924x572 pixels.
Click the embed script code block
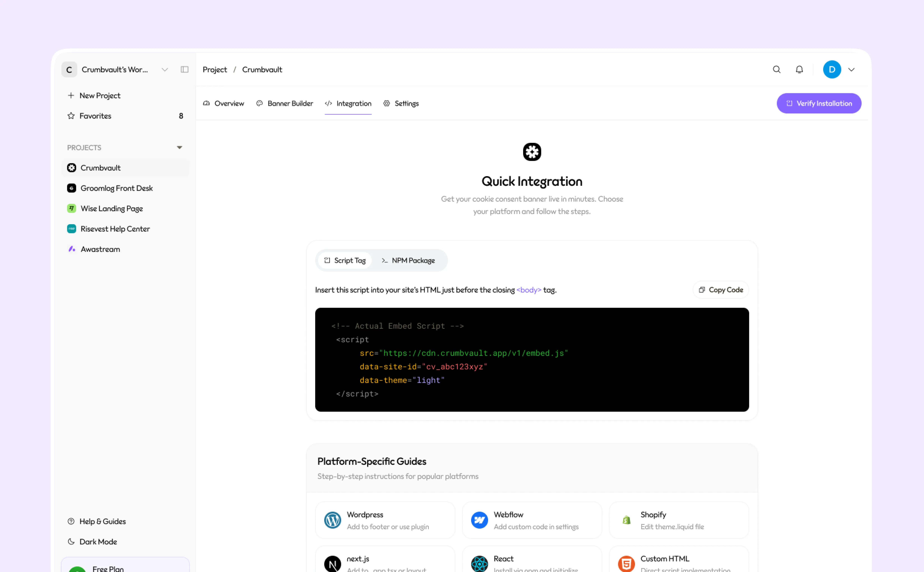(532, 360)
